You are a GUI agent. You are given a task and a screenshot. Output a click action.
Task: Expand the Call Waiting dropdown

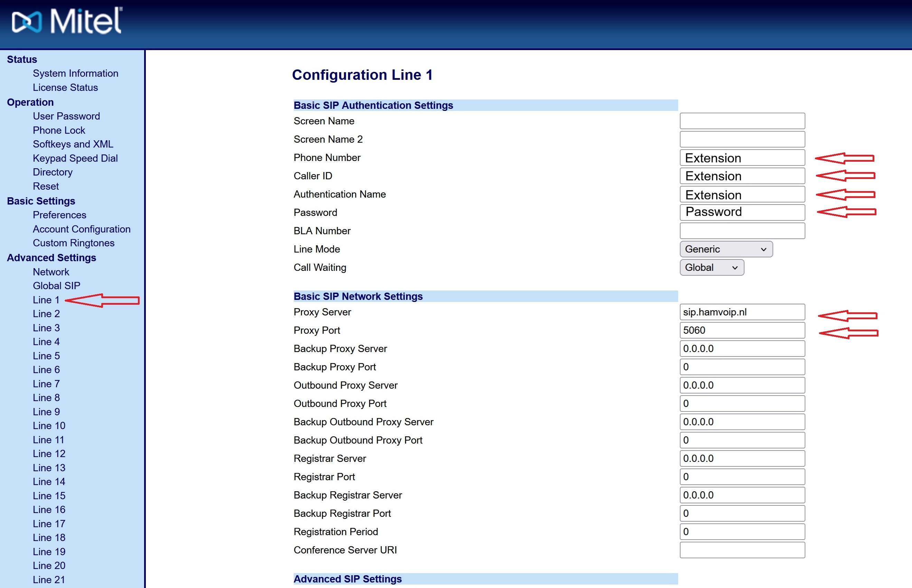pyautogui.click(x=712, y=268)
